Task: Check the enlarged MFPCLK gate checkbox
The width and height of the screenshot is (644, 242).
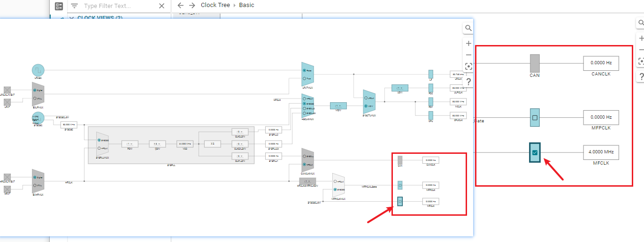Action: 535,117
